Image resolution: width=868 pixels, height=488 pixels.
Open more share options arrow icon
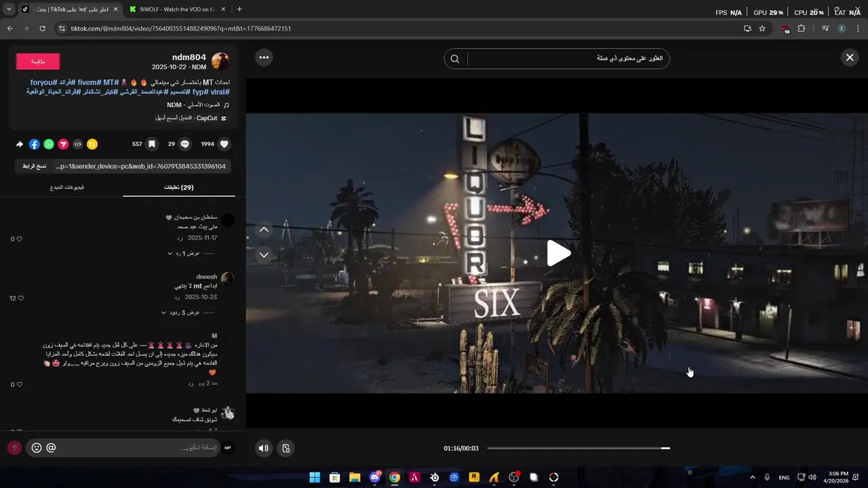pos(20,144)
